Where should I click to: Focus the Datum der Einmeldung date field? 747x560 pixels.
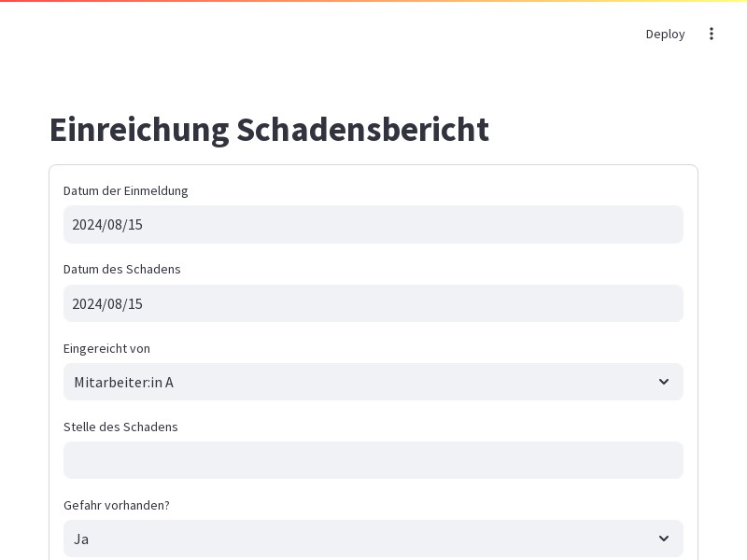click(x=373, y=224)
